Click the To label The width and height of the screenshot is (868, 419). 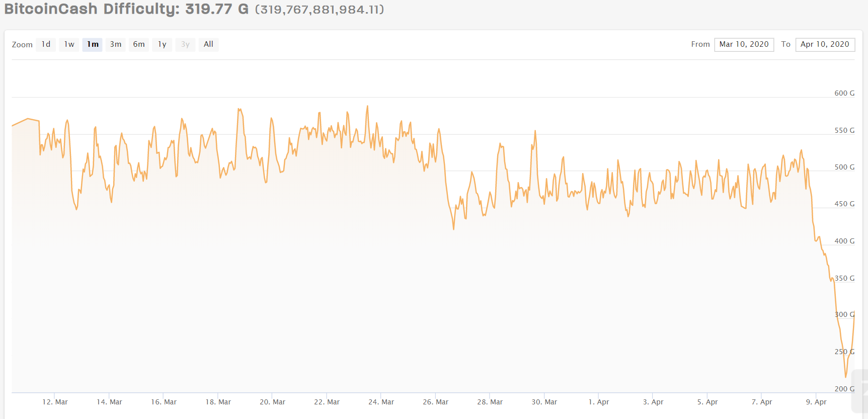coord(785,44)
